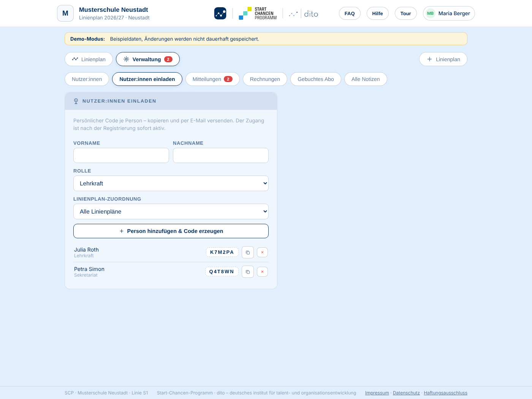Show the Alle Notizen sub-tab
This screenshot has width=532, height=399.
[x=366, y=79]
